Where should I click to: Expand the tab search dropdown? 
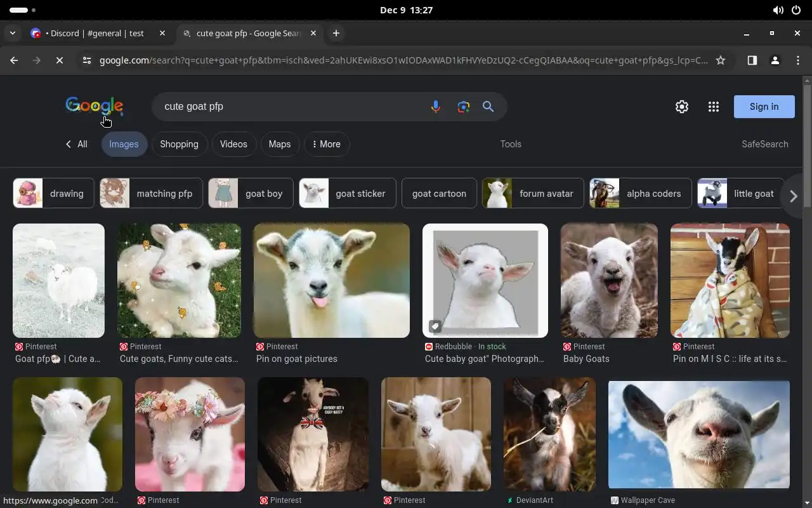(12, 33)
